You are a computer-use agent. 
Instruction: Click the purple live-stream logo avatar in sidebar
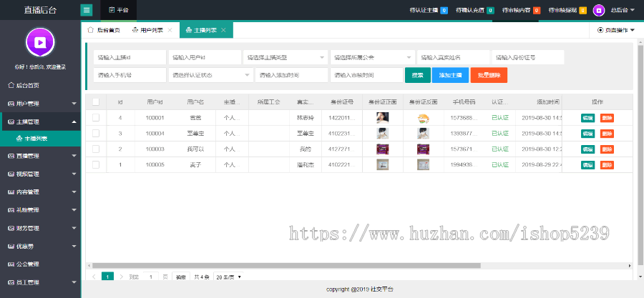[40, 42]
